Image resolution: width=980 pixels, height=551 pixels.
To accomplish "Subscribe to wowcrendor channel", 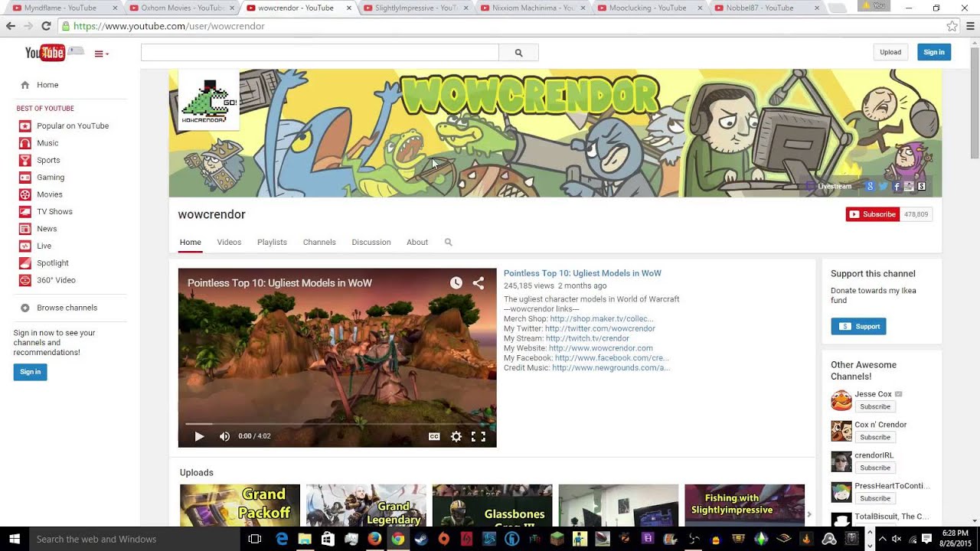I will (x=872, y=214).
